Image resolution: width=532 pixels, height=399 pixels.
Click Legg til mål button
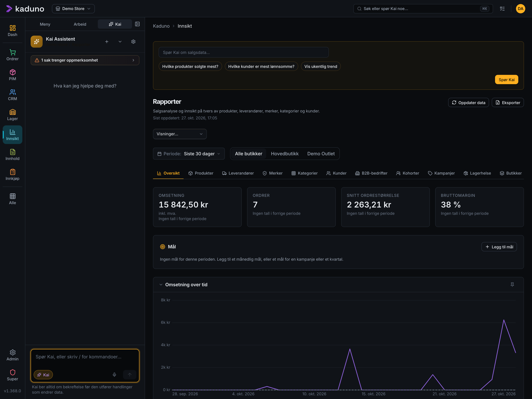click(x=499, y=247)
